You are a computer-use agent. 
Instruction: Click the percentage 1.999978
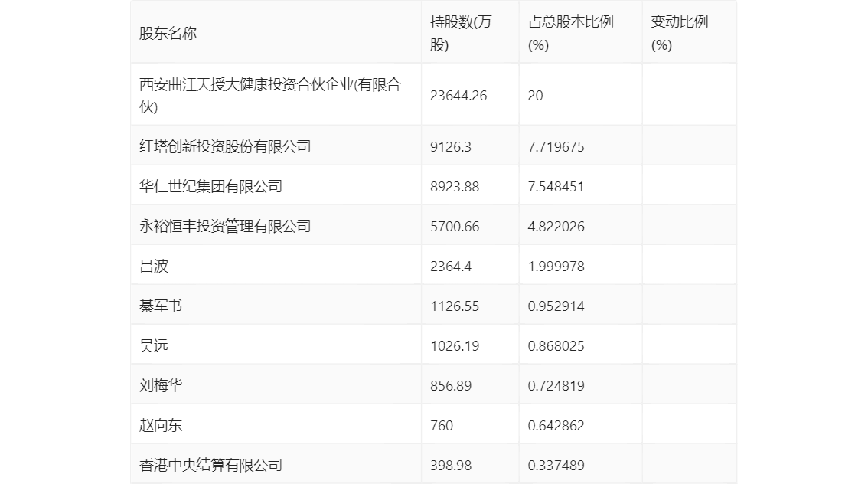tap(556, 267)
